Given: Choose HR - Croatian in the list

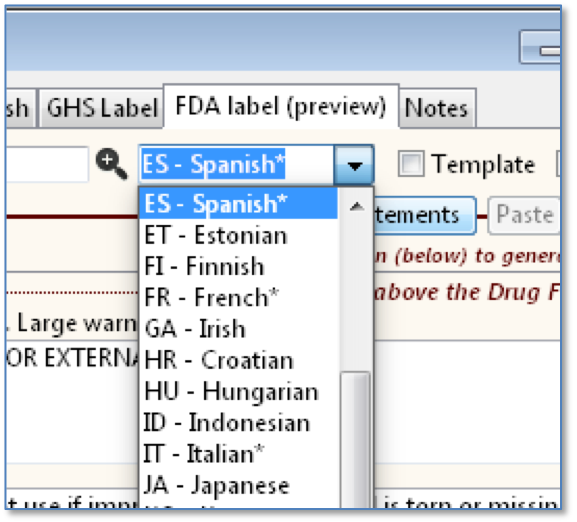Looking at the screenshot, I should coord(238,360).
